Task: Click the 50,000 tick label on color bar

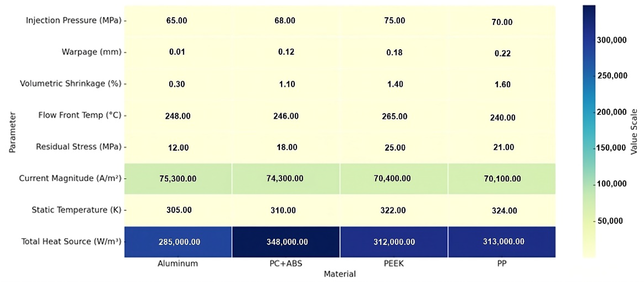Action: pyautogui.click(x=610, y=221)
